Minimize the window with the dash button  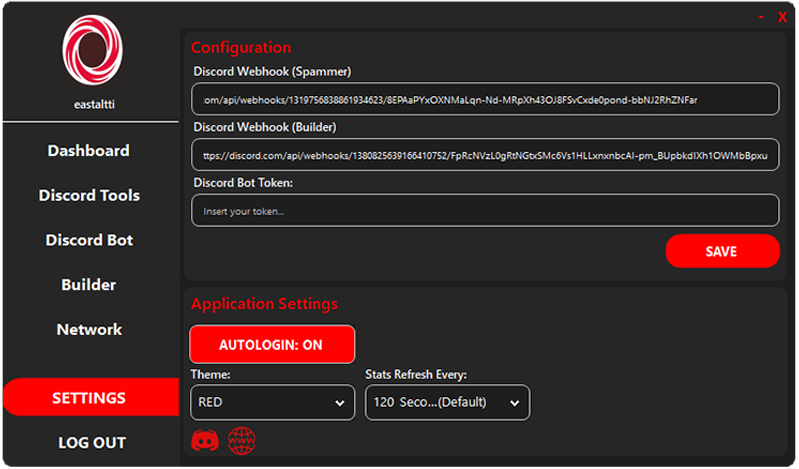pos(761,17)
